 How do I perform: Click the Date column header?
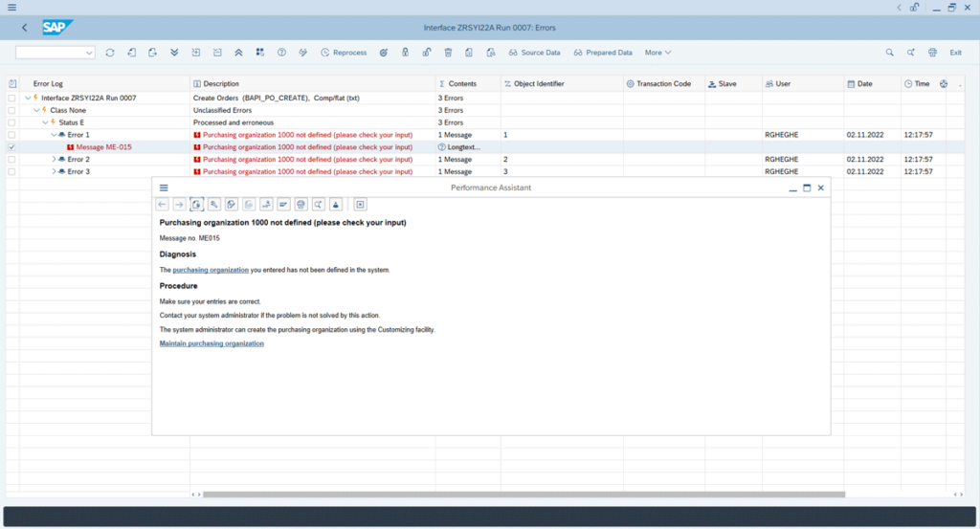click(872, 83)
